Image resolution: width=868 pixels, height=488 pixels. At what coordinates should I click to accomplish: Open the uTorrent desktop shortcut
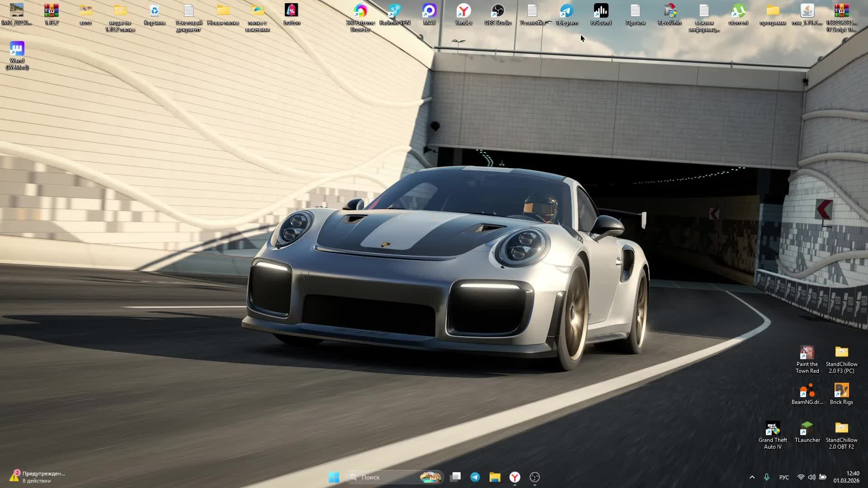point(738,11)
